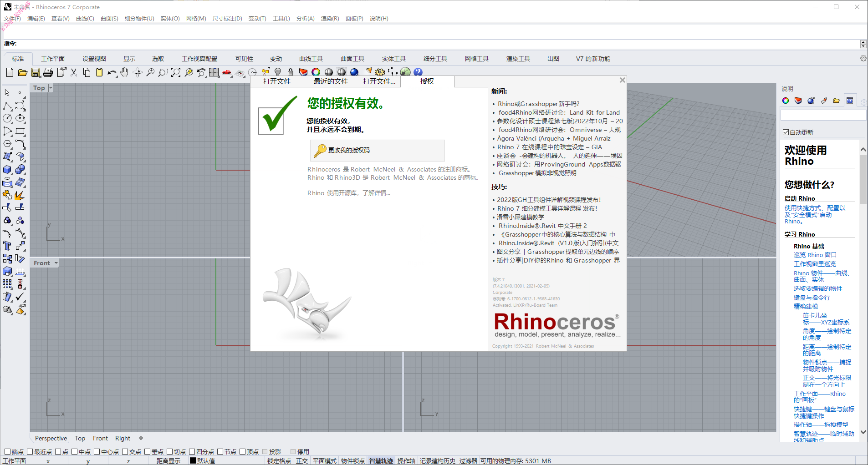This screenshot has height=465, width=868.
Task: Click the Print icon
Action: (x=48, y=72)
